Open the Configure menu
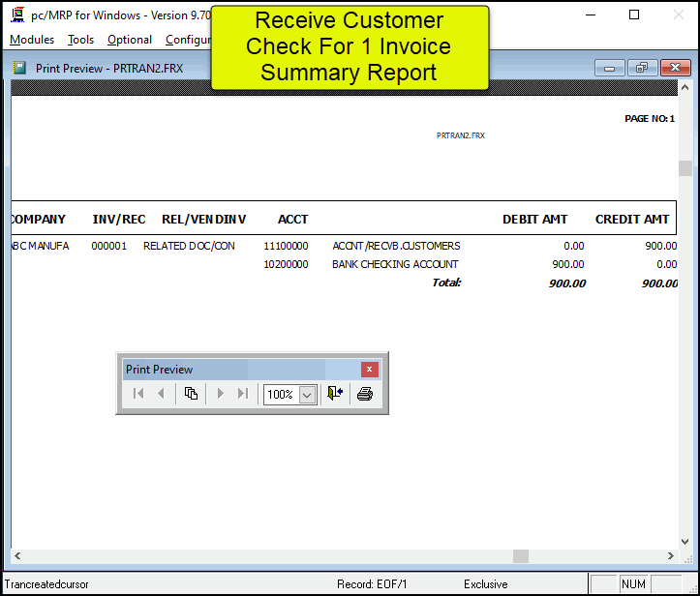700x596 pixels. (x=188, y=40)
